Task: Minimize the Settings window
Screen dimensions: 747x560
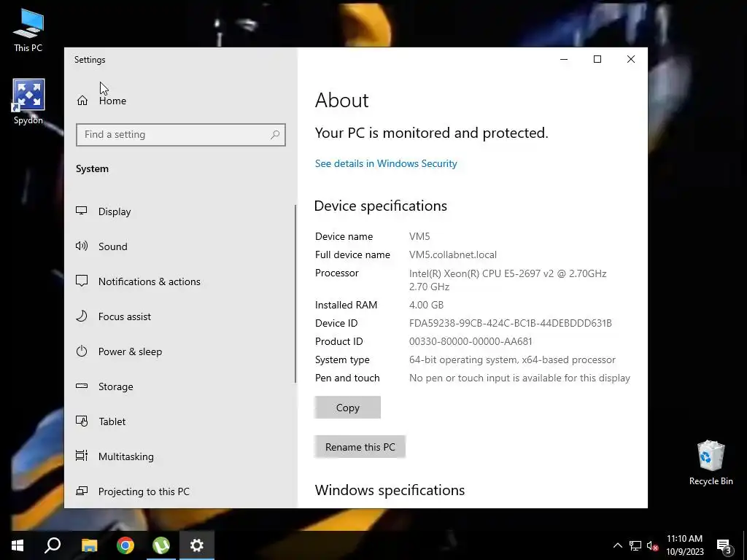Action: pos(564,59)
